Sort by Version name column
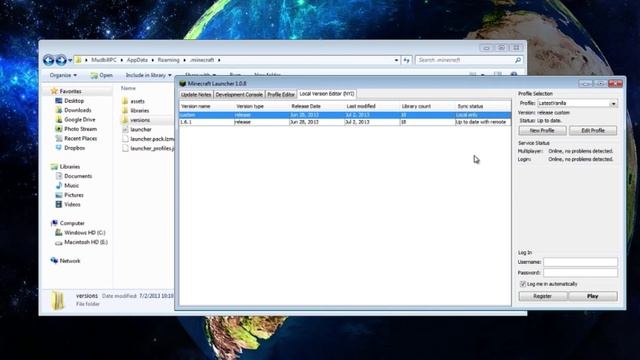Screen dimensions: 640x360 (207, 106)
